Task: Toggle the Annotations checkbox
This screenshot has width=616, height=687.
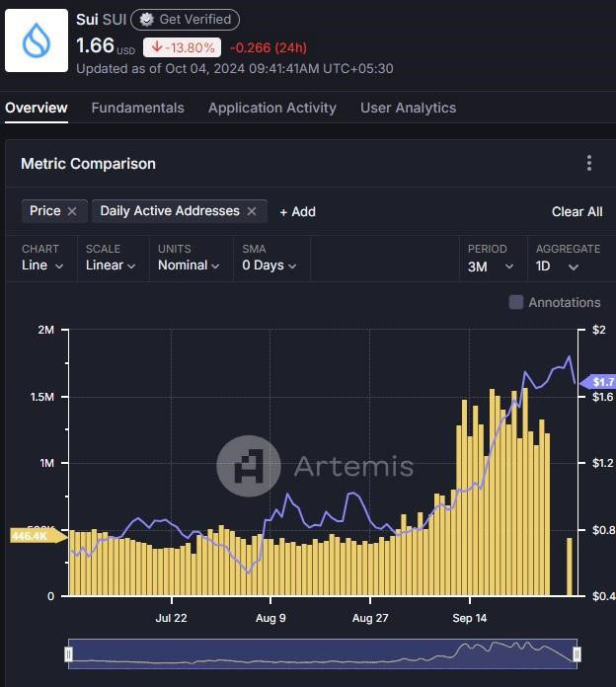Action: 515,302
